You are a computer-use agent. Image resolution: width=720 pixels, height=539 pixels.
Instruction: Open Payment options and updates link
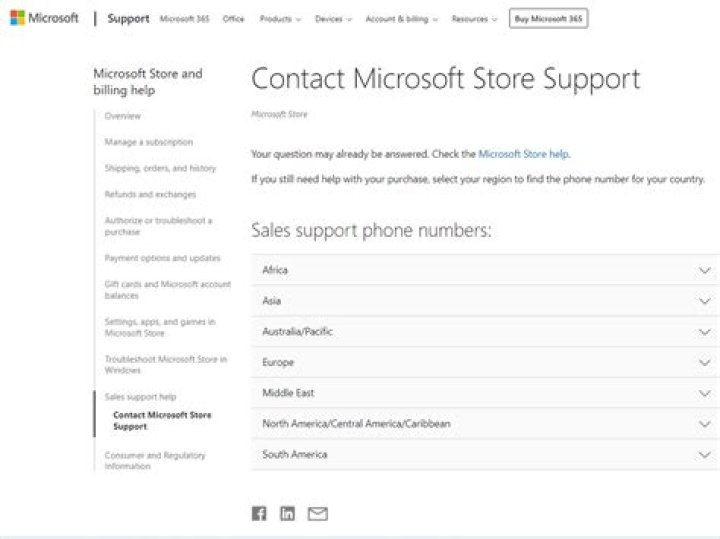tap(163, 258)
